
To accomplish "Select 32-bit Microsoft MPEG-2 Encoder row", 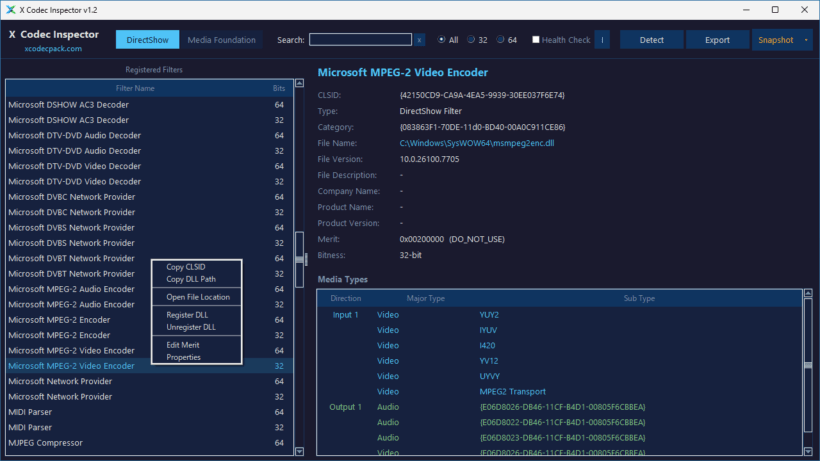I will point(149,335).
